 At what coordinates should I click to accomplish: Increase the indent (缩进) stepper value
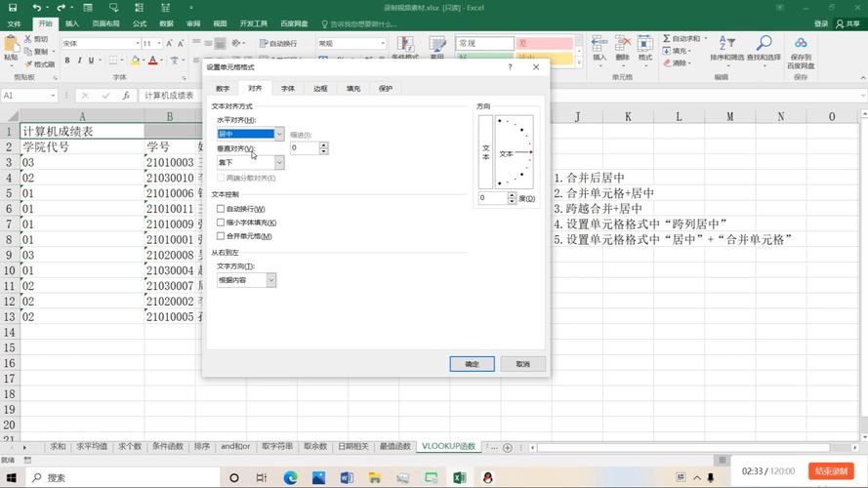[324, 145]
